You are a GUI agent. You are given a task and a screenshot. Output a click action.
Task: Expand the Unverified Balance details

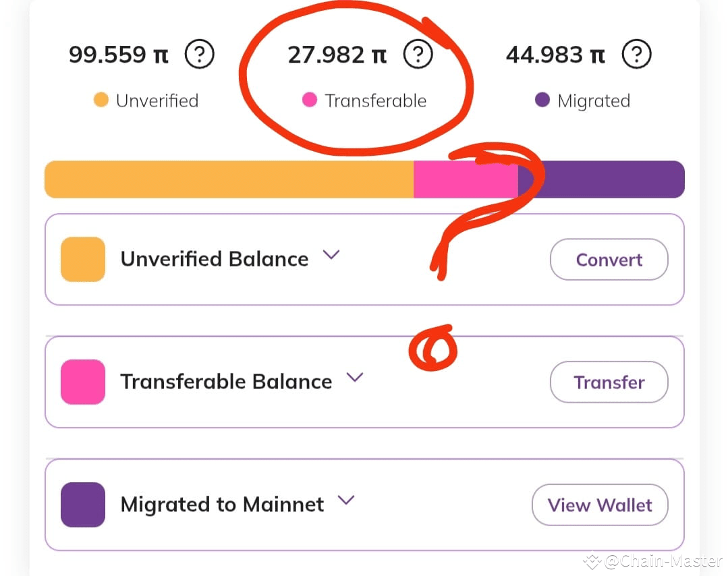click(331, 256)
